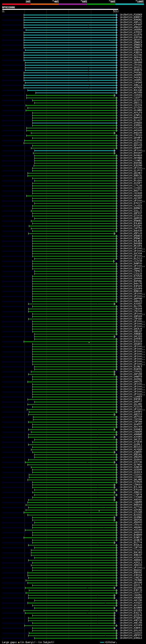The width and height of the screenshot is (146, 644).
Task: Click the UniRef100_Q91W43 label
Action: (x=131, y=344)
